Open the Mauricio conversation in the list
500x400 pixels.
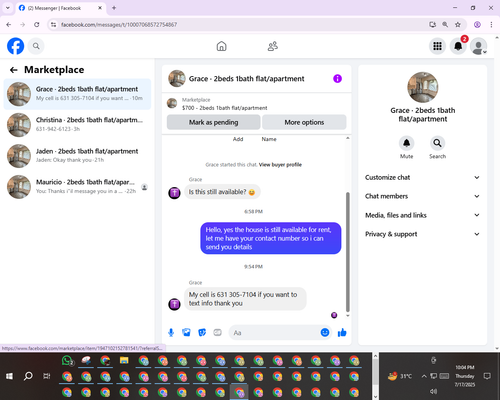[77, 187]
